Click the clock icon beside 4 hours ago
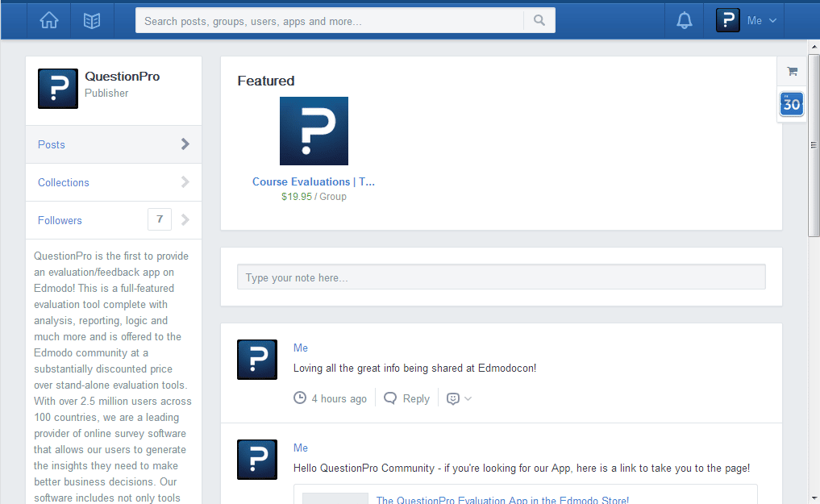The height and width of the screenshot is (504, 820). [x=300, y=398]
